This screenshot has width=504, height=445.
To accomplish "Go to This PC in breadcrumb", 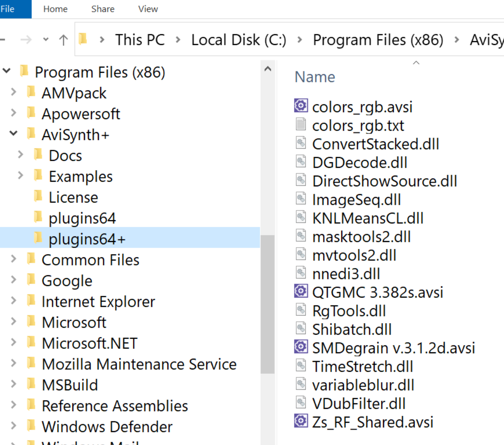I will (140, 40).
